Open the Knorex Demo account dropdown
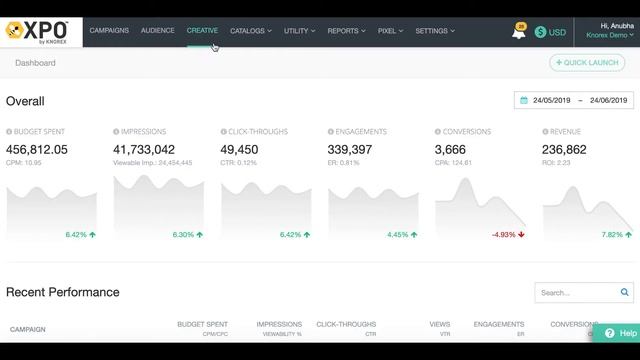Viewport: 640px width, 360px height. point(610,35)
